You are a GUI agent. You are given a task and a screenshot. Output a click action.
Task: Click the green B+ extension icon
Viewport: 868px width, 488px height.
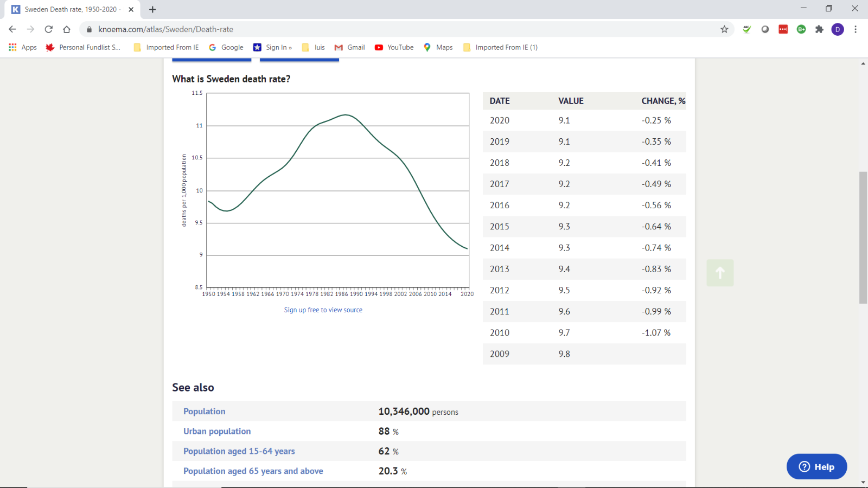tap(801, 29)
